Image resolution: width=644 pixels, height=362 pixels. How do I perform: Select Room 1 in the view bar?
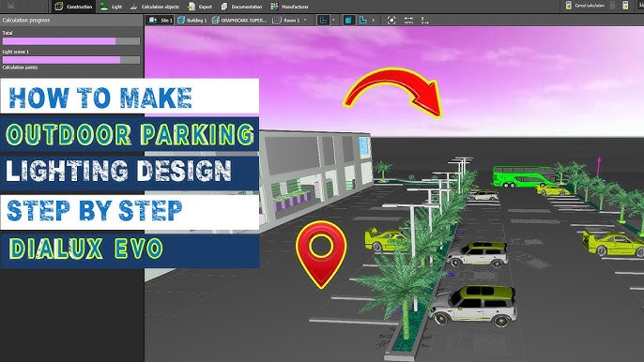tap(286, 20)
